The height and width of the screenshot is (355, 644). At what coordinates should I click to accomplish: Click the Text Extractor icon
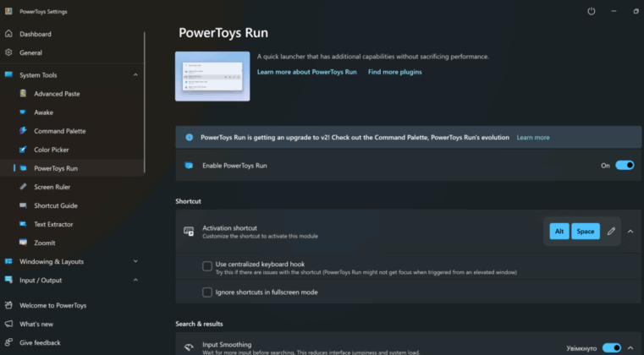(23, 224)
